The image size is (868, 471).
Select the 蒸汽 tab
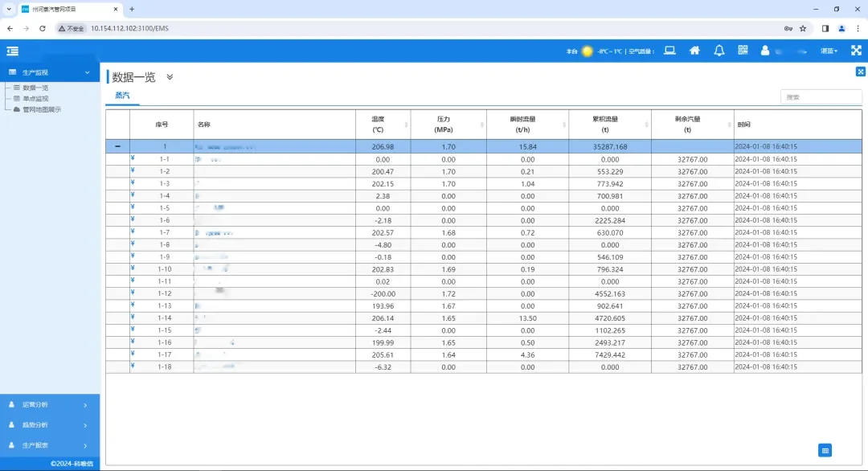pos(122,96)
